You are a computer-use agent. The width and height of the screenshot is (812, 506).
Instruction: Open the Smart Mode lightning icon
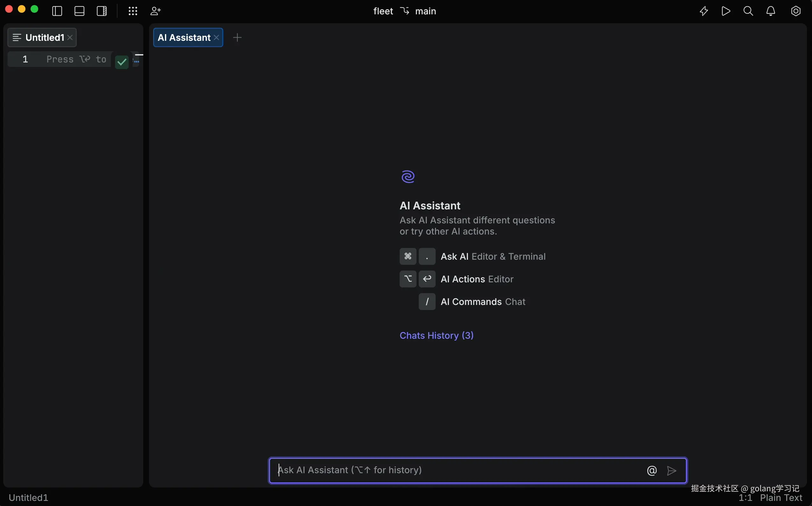(x=704, y=11)
